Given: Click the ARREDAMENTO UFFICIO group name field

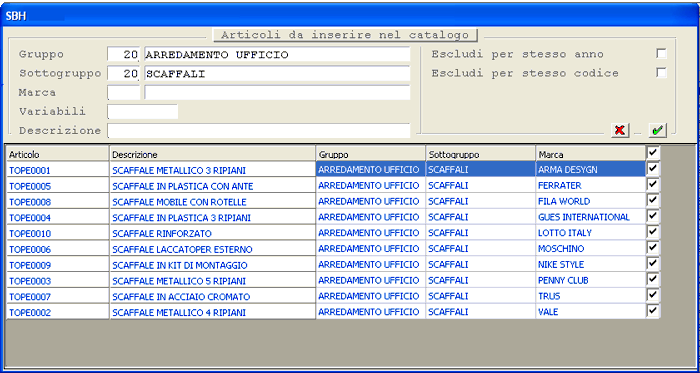Looking at the screenshot, I should (277, 54).
